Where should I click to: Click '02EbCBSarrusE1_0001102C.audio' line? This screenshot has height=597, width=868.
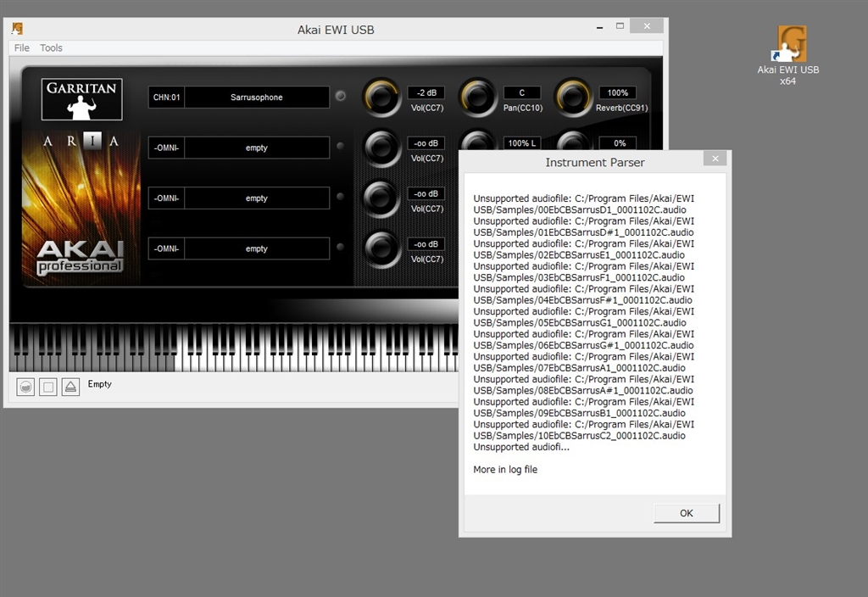[x=579, y=255]
